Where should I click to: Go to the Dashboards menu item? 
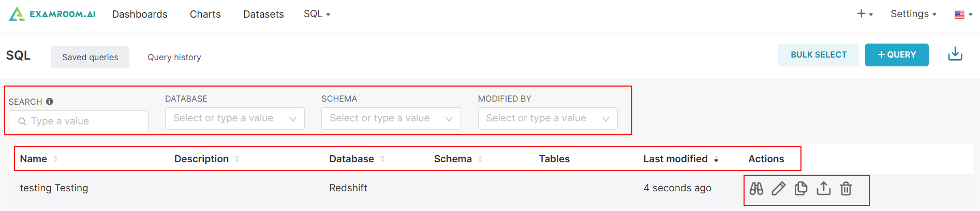coord(140,14)
